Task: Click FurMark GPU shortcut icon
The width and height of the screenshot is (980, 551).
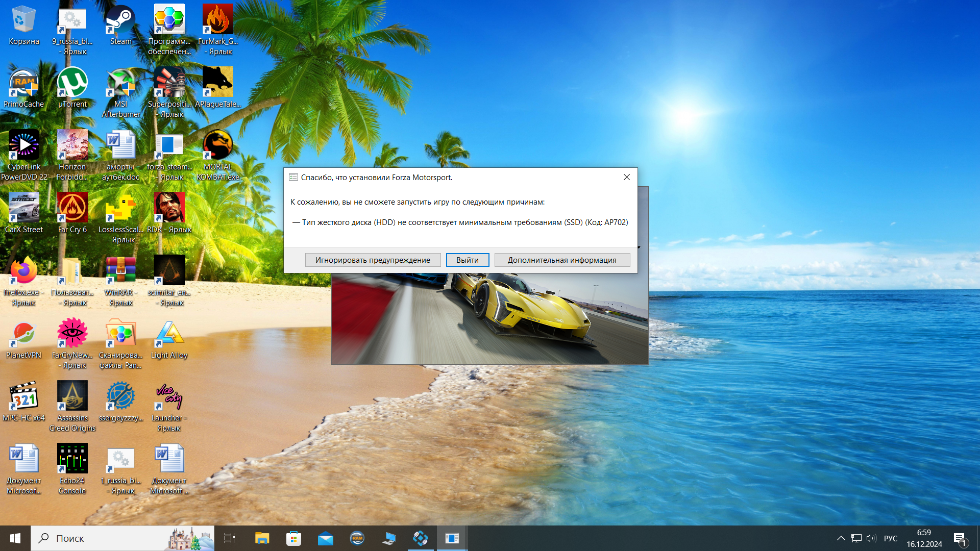Action: pyautogui.click(x=217, y=20)
